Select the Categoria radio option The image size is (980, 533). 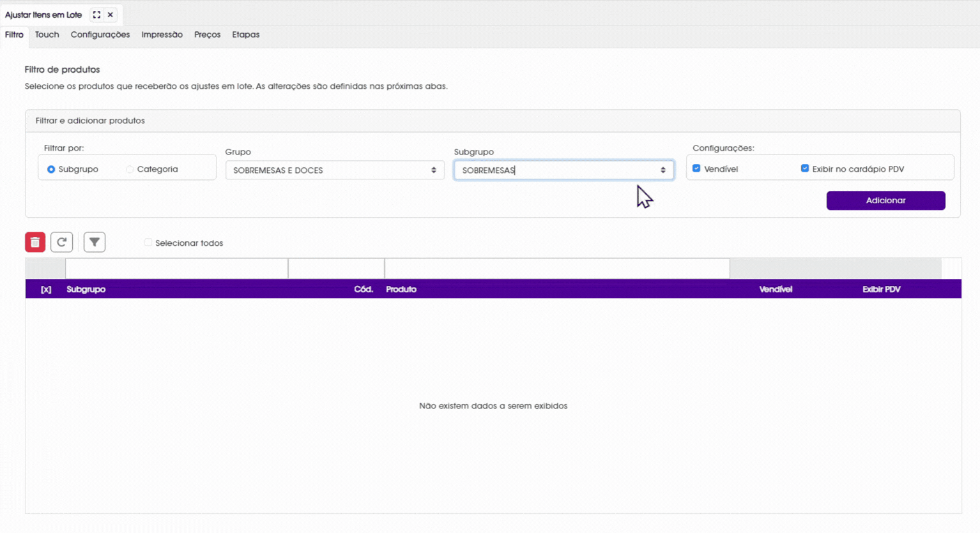pos(130,169)
